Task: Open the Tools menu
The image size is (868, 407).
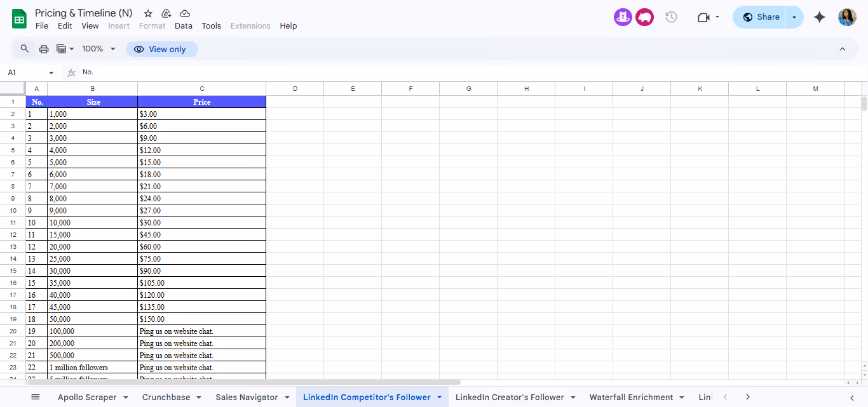Action: tap(212, 26)
